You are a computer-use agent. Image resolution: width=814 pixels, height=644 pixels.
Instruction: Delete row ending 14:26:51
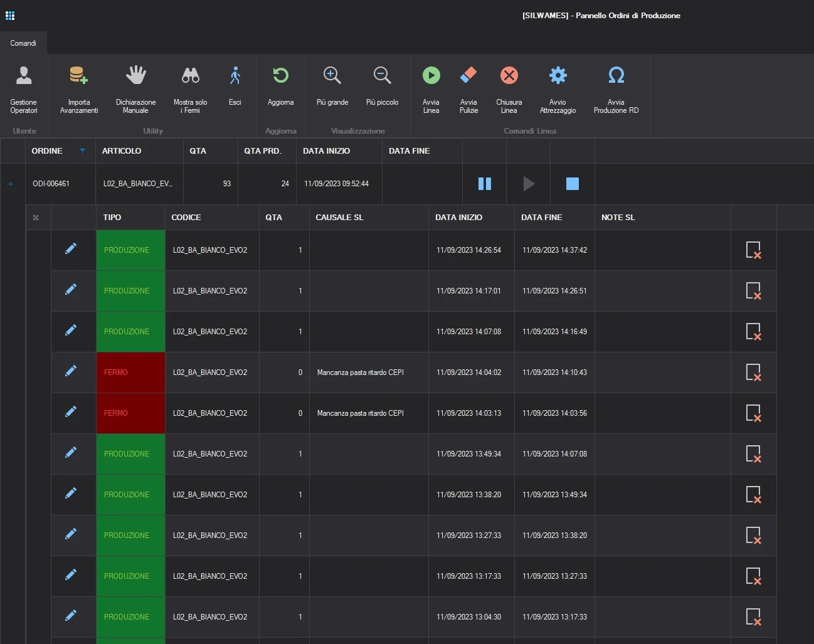tap(753, 291)
